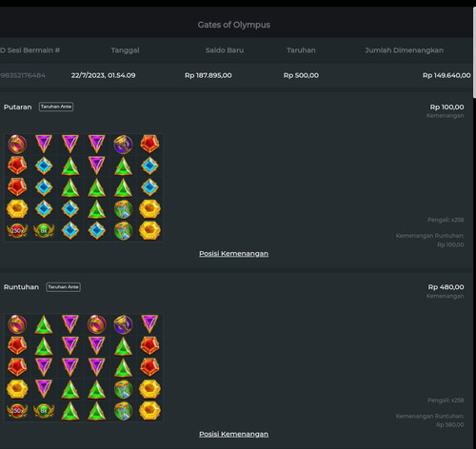Click the Rp 100,00 Kemenangan amount beside Putaran

pos(446,107)
